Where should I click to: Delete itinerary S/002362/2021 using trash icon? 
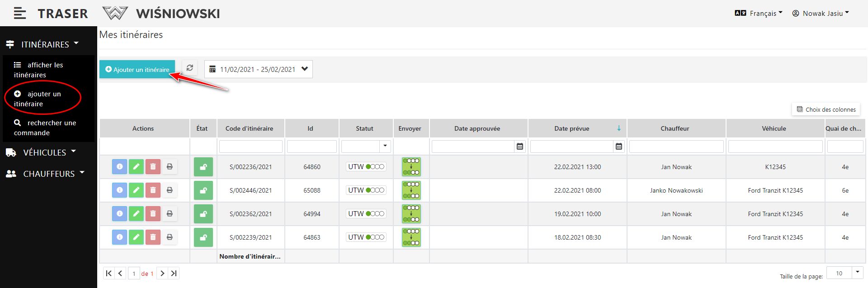coord(153,214)
